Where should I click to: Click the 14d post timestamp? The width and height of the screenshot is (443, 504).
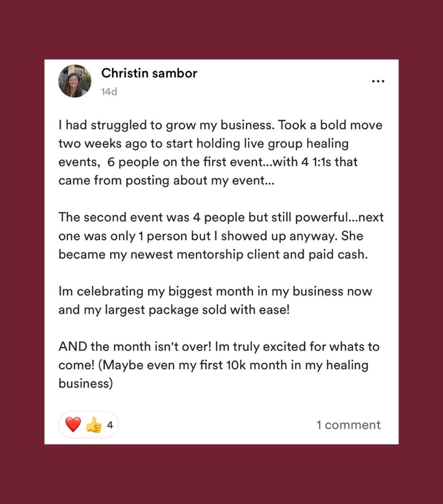(109, 92)
